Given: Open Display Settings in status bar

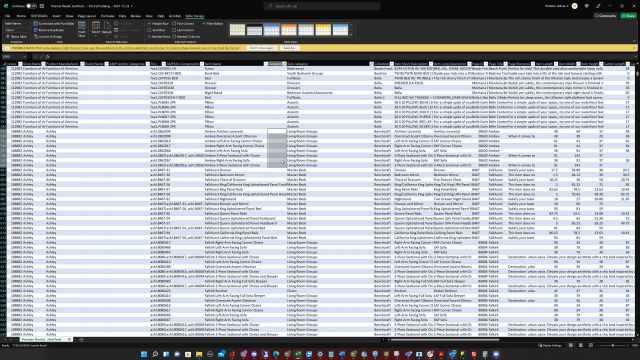Looking at the screenshot, I should [x=549, y=345].
